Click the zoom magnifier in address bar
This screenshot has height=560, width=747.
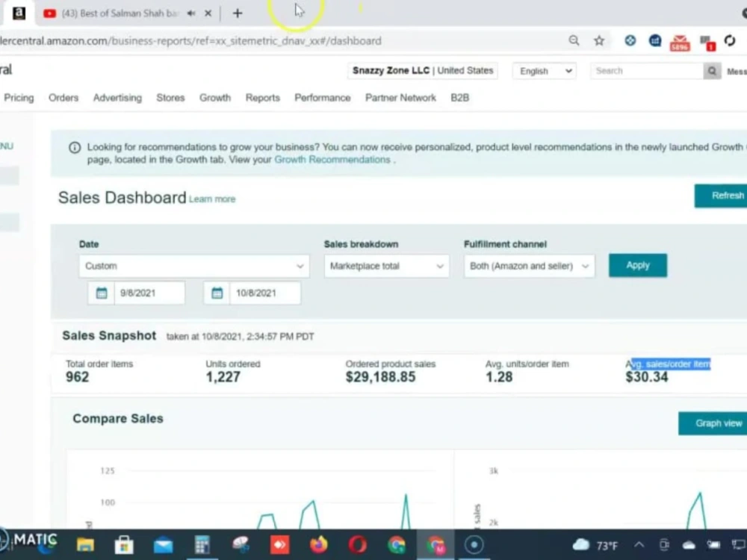tap(574, 40)
